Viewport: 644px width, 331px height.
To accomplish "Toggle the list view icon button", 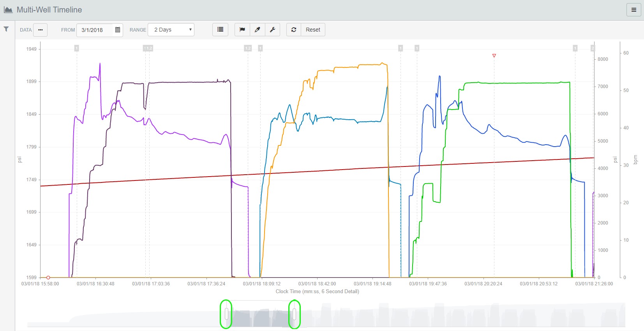I will click(x=220, y=30).
